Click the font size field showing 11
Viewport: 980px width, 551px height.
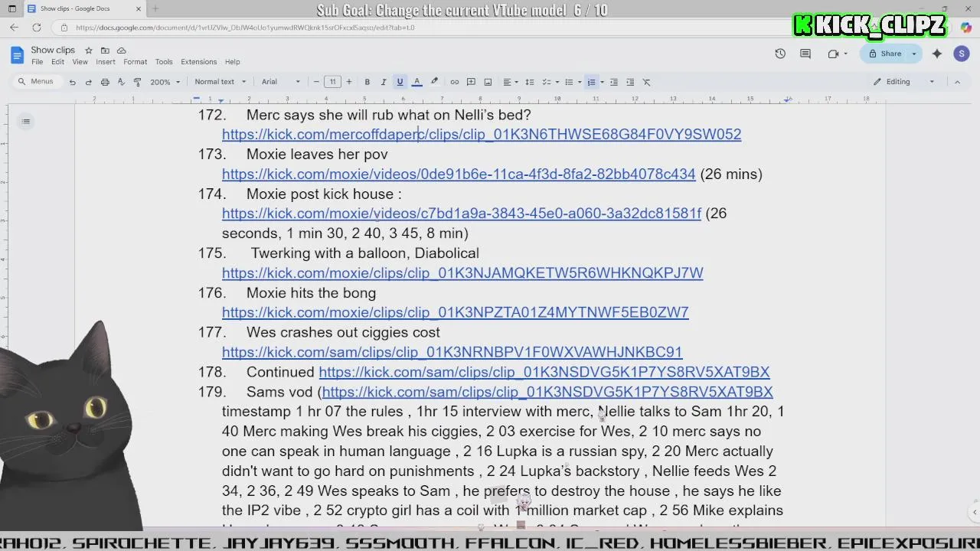pos(332,82)
